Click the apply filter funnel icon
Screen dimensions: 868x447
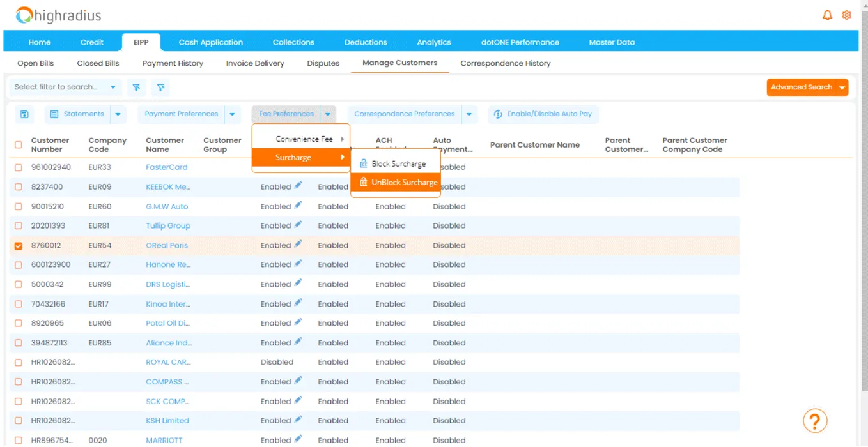pyautogui.click(x=136, y=87)
